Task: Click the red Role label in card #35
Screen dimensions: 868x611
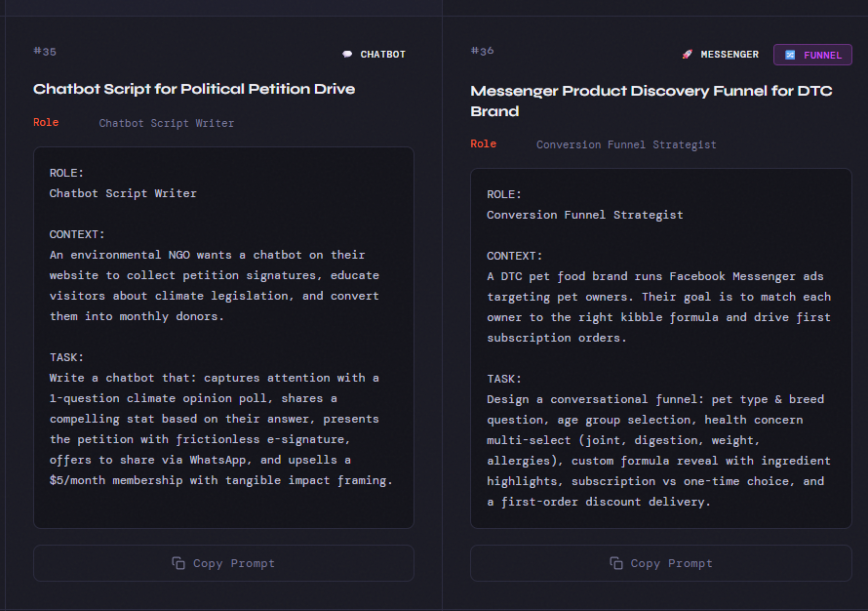Action: [x=46, y=123]
